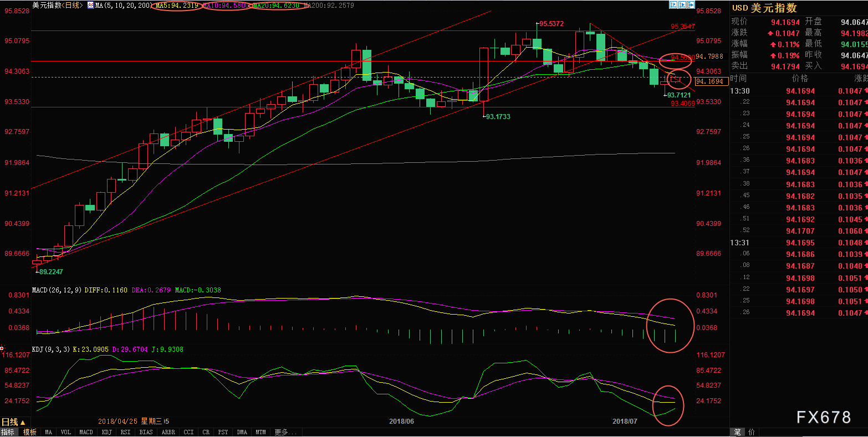Switch to the 笔 tick tab
The width and height of the screenshot is (868, 437).
pyautogui.click(x=738, y=432)
